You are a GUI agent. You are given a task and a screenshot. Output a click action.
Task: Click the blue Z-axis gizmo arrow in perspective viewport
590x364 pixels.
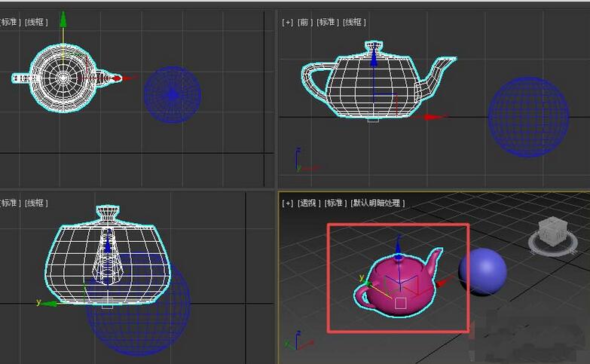click(399, 247)
